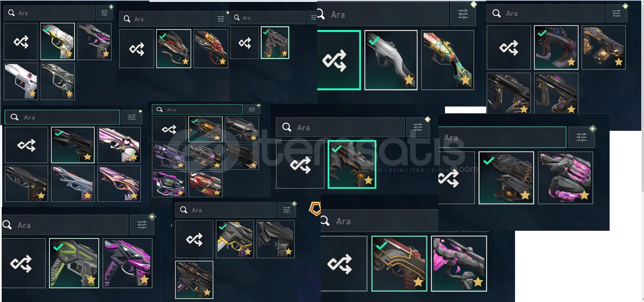
Task: Click the Ara search field above the dragon skin
Action: tap(340, 127)
